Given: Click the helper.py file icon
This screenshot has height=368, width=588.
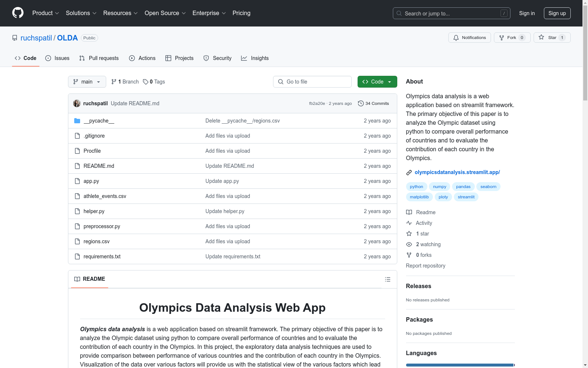Looking at the screenshot, I should 77,211.
